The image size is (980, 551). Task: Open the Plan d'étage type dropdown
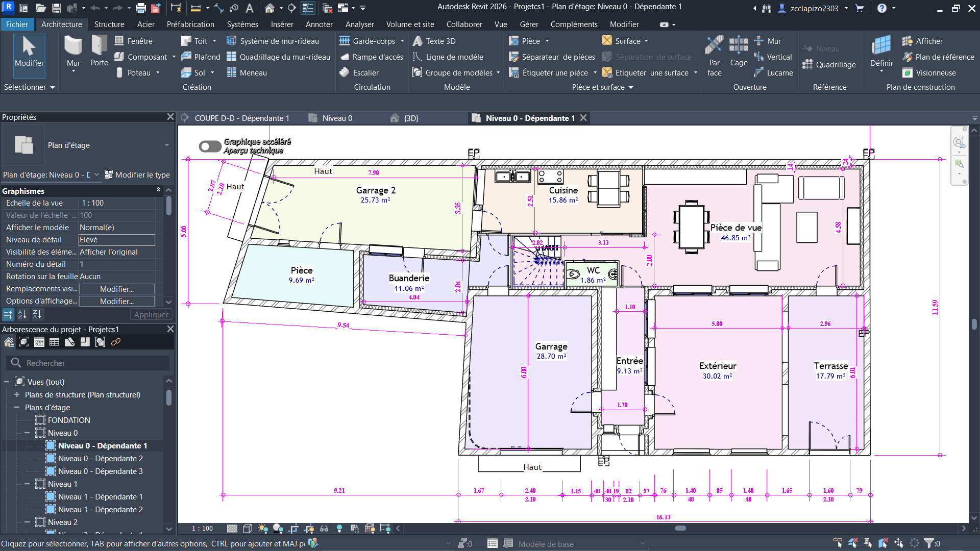point(166,145)
